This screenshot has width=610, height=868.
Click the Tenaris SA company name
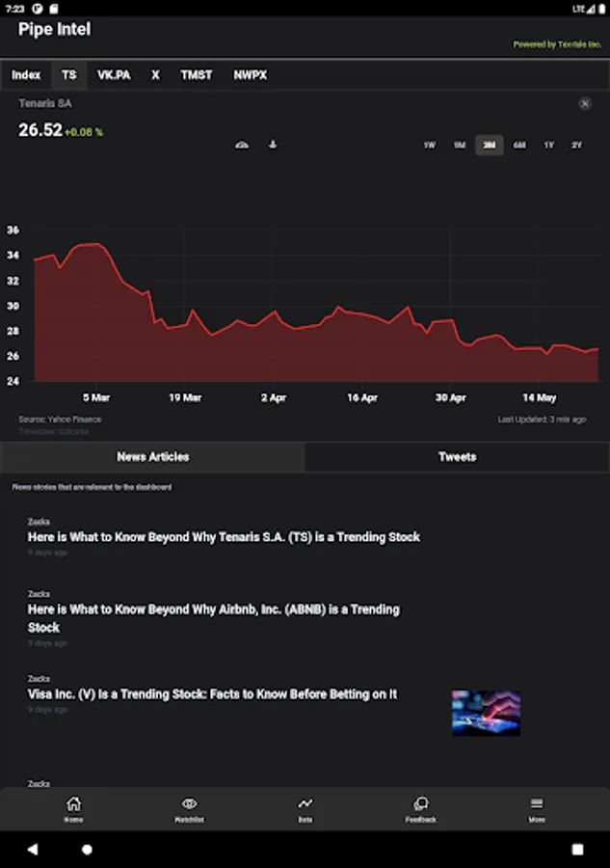[x=45, y=103]
